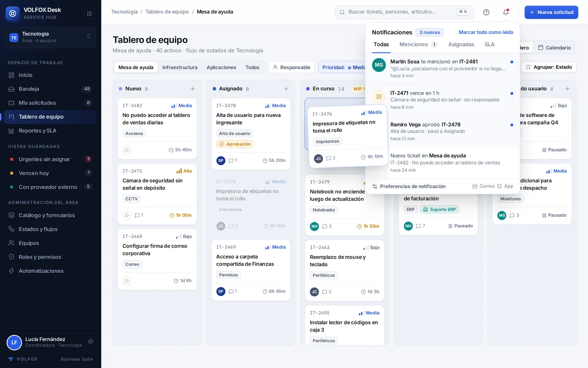The height and width of the screenshot is (368, 588).
Task: Open user settings gear beside Lucía Fernández
Action: [91, 342]
